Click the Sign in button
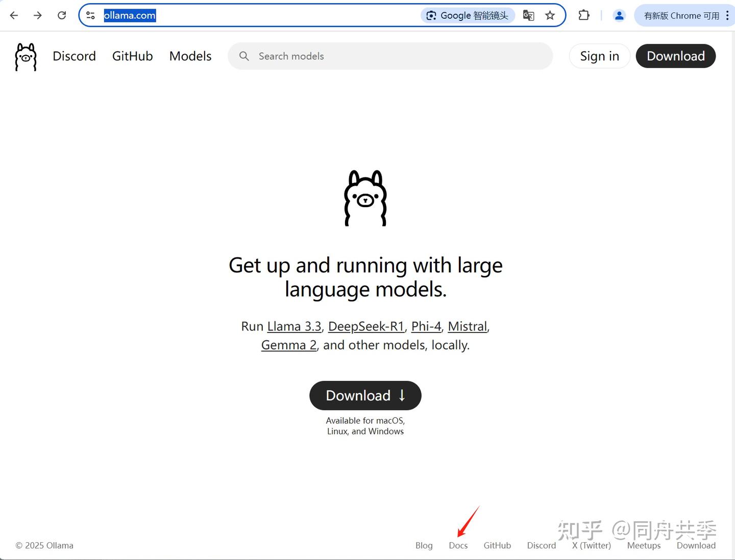The image size is (735, 560). (599, 56)
